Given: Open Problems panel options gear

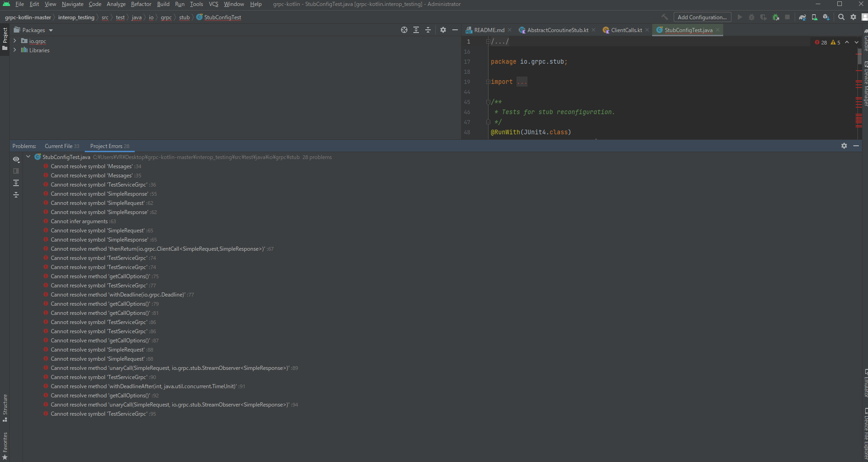Looking at the screenshot, I should (x=844, y=146).
